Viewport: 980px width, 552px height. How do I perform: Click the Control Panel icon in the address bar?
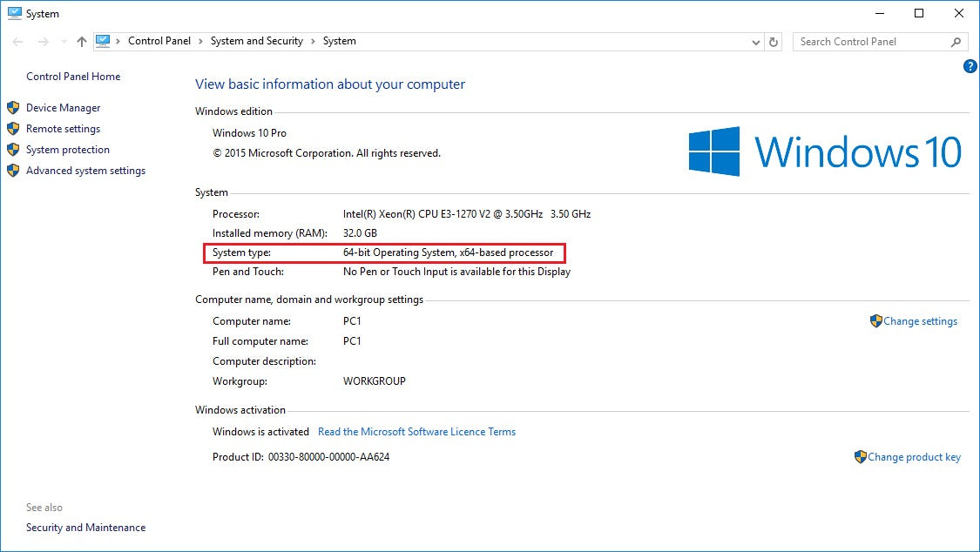104,40
